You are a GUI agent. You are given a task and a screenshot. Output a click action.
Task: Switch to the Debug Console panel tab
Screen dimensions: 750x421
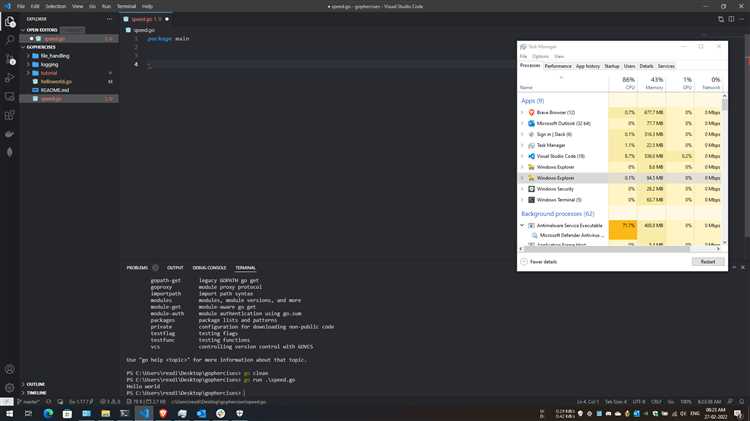pyautogui.click(x=209, y=268)
